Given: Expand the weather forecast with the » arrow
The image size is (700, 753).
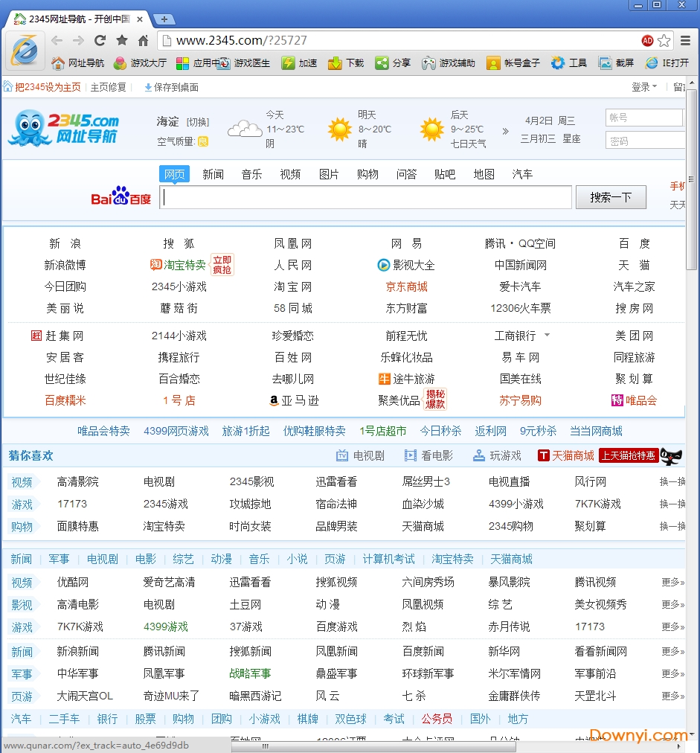Looking at the screenshot, I should [x=506, y=131].
